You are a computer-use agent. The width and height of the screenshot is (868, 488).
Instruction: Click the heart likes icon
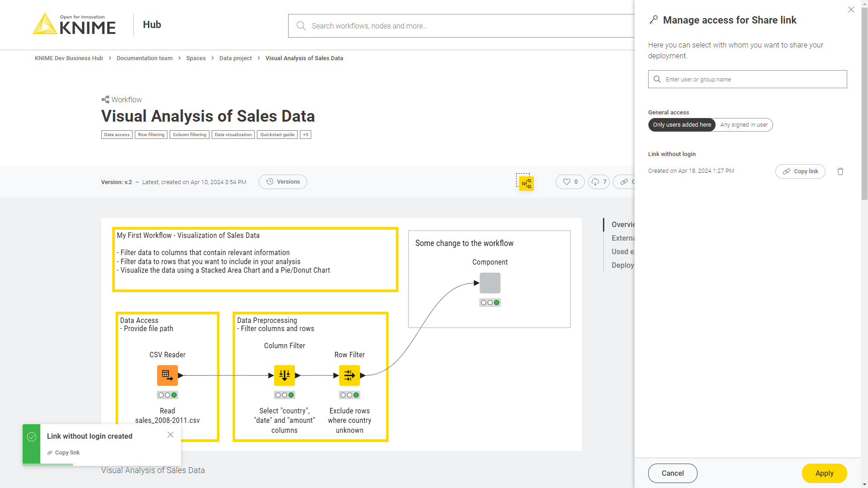coord(566,182)
